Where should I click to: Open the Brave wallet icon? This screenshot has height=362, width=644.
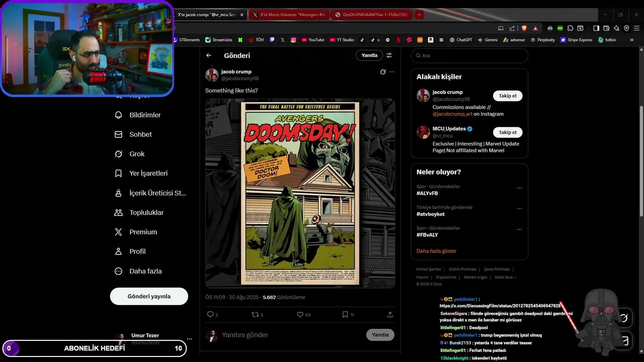click(606, 28)
